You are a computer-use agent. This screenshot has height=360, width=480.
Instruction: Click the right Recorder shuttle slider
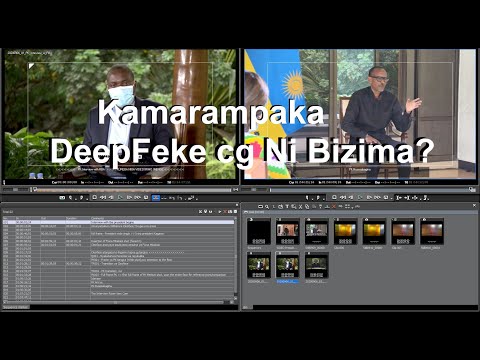(253, 189)
